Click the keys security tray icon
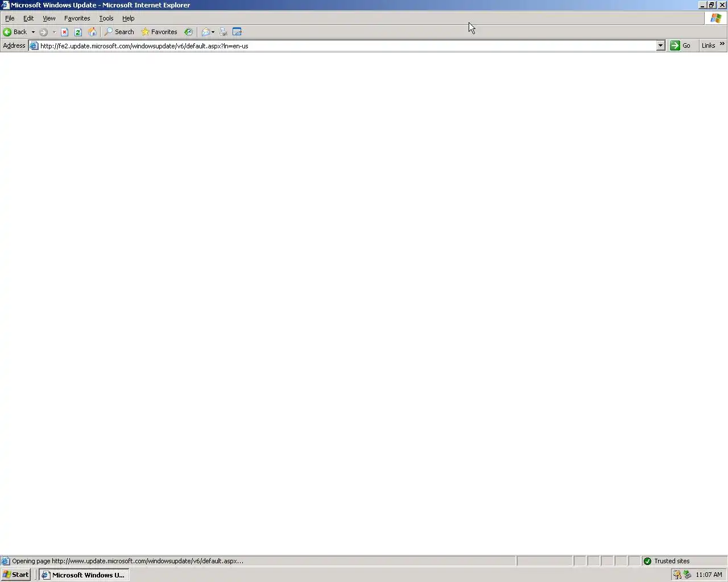The height and width of the screenshot is (582, 728). (677, 575)
